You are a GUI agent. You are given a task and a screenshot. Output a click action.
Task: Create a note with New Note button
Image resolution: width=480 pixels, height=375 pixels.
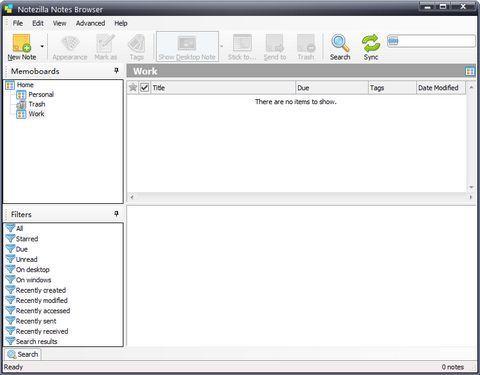tap(22, 47)
